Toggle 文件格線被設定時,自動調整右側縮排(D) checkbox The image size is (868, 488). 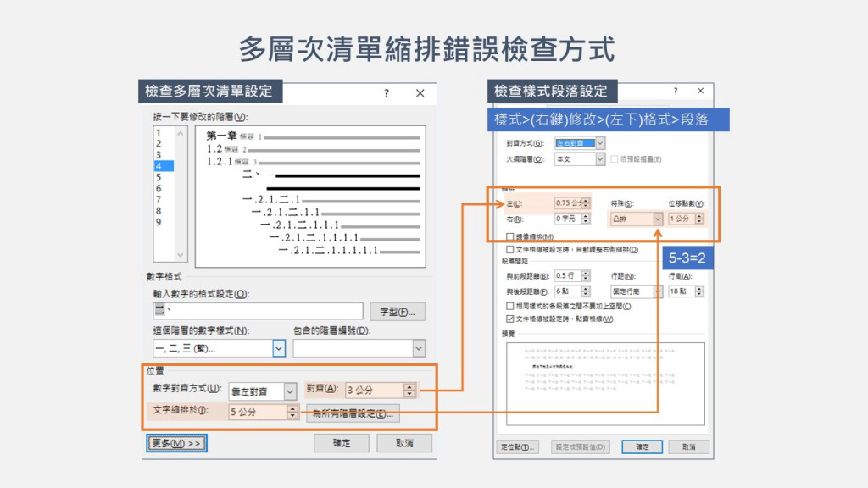pos(509,250)
